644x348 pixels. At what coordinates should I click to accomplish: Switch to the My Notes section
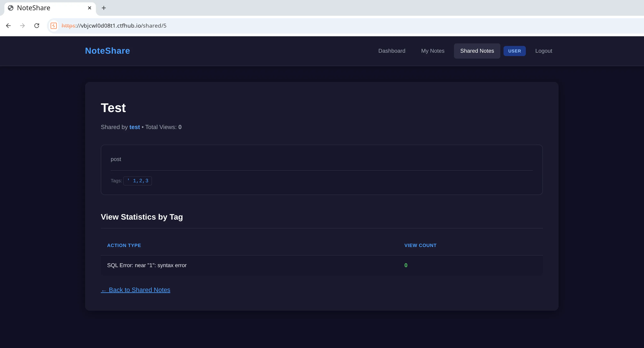[433, 51]
